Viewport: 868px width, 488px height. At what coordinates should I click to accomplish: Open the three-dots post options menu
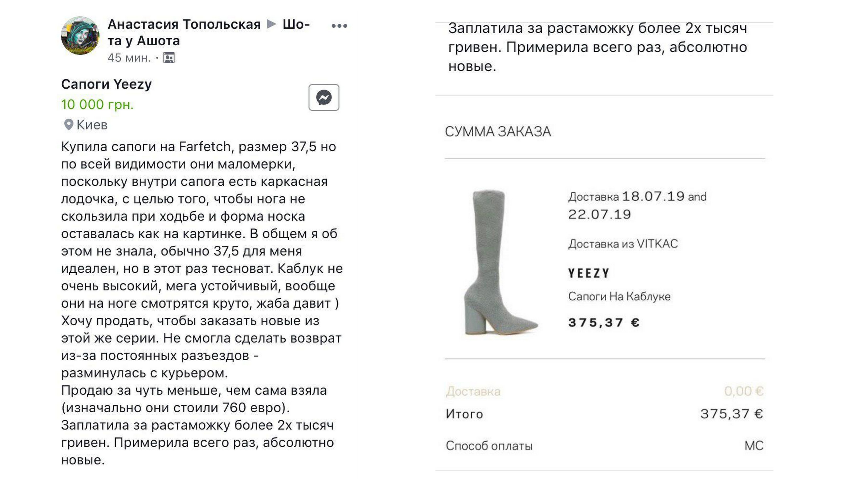[x=339, y=26]
